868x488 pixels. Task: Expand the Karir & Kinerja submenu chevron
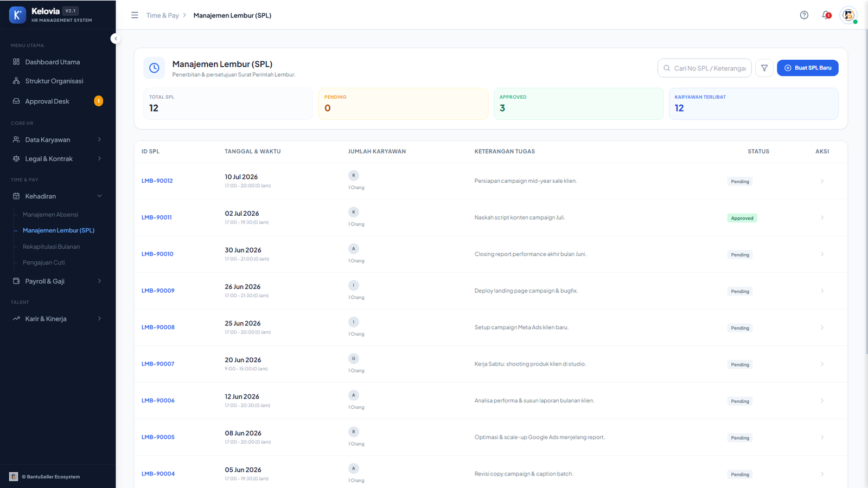tap(99, 319)
